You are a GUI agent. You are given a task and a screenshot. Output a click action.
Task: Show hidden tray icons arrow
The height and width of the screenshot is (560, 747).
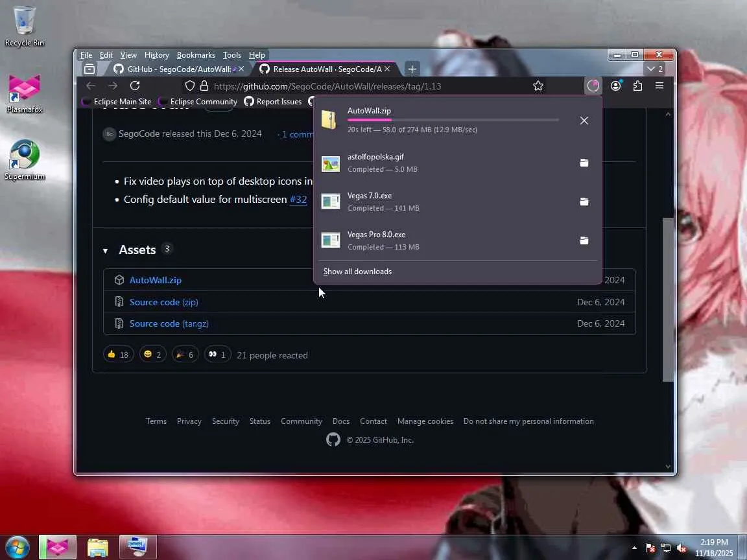(x=634, y=548)
